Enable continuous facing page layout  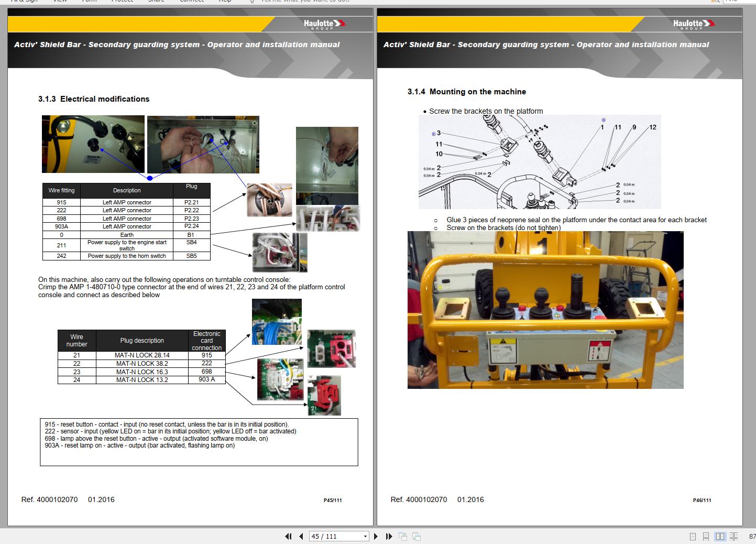pyautogui.click(x=733, y=536)
